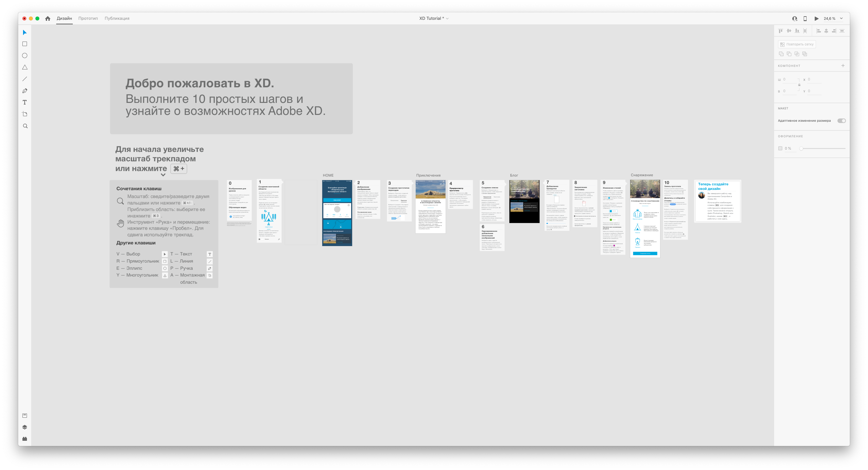Screen dimensions: 868x470
Task: Select the Line tool in toolbar
Action: pos(25,79)
